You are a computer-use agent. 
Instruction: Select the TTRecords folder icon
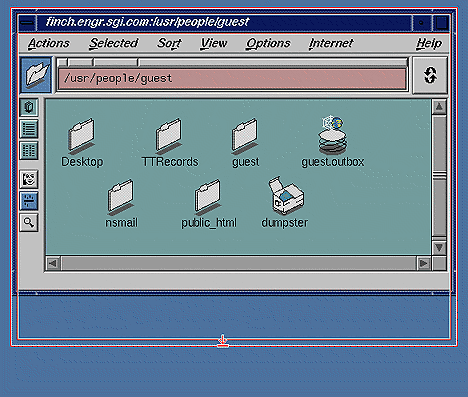(169, 136)
